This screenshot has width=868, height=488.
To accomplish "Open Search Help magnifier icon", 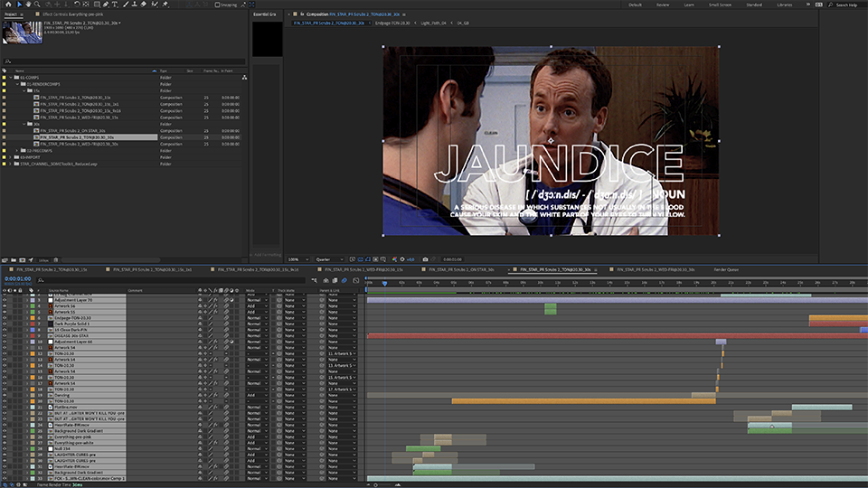I will [830, 5].
